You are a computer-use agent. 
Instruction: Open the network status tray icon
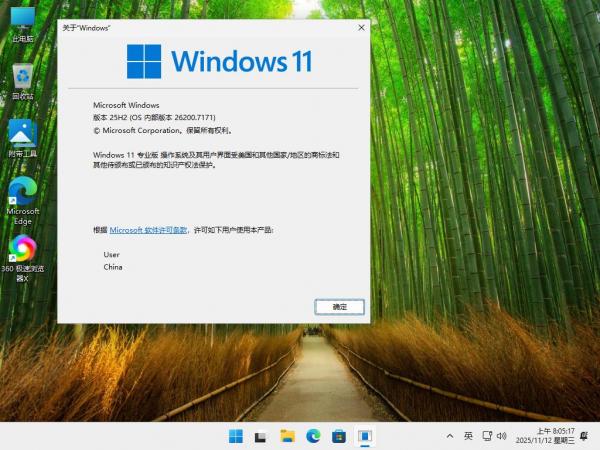pos(486,436)
